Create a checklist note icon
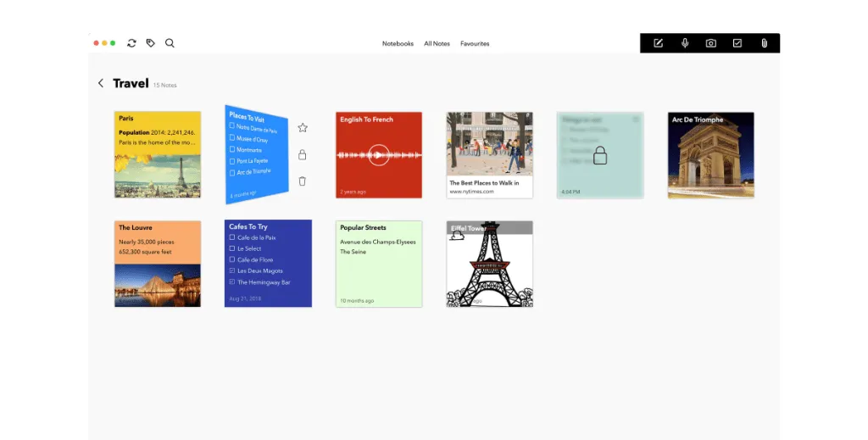The width and height of the screenshot is (868, 440). pyautogui.click(x=737, y=43)
